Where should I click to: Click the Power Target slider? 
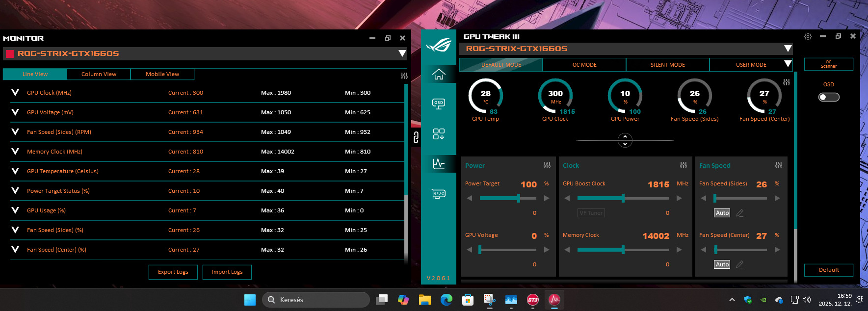(x=508, y=198)
